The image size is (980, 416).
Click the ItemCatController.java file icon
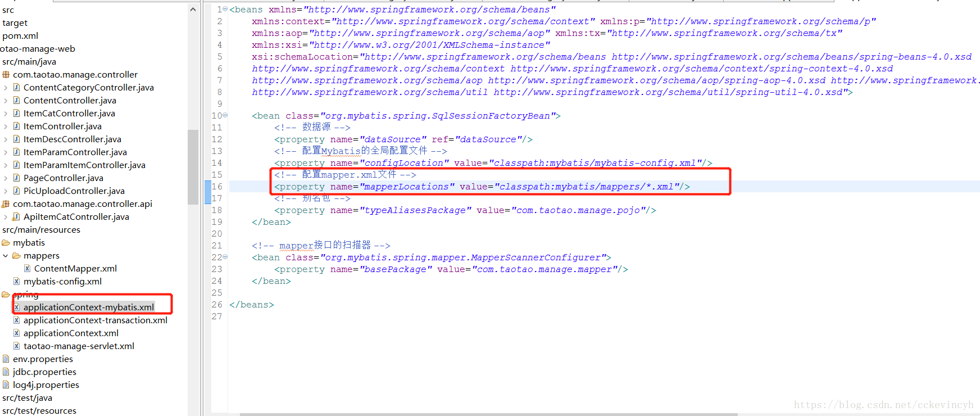coord(17,113)
